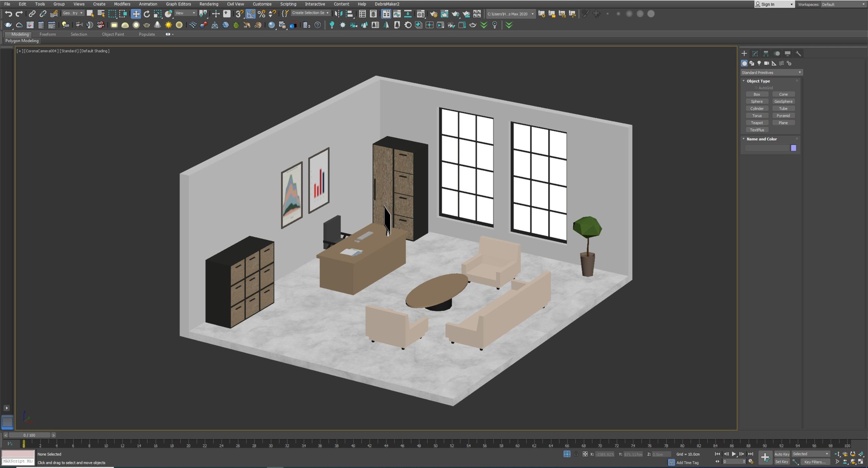Open the Geometry selection filter dropdown

[x=73, y=13]
